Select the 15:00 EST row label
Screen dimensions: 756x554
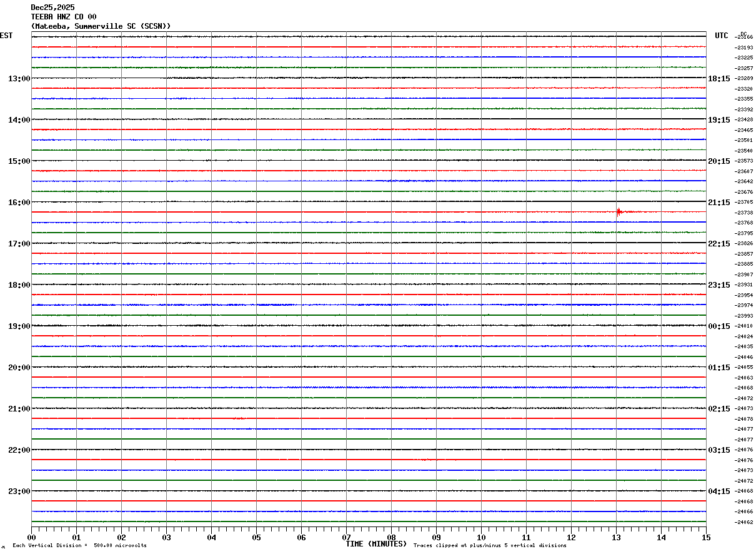(19, 161)
